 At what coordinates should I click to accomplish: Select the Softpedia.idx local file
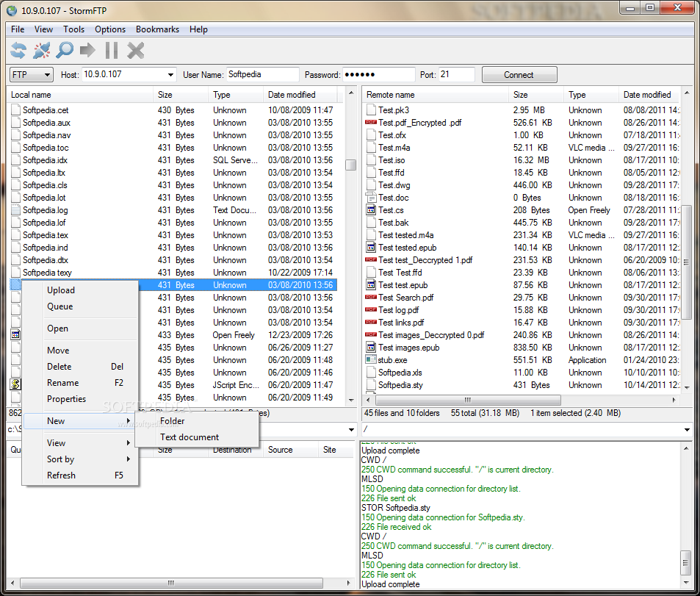[45, 159]
